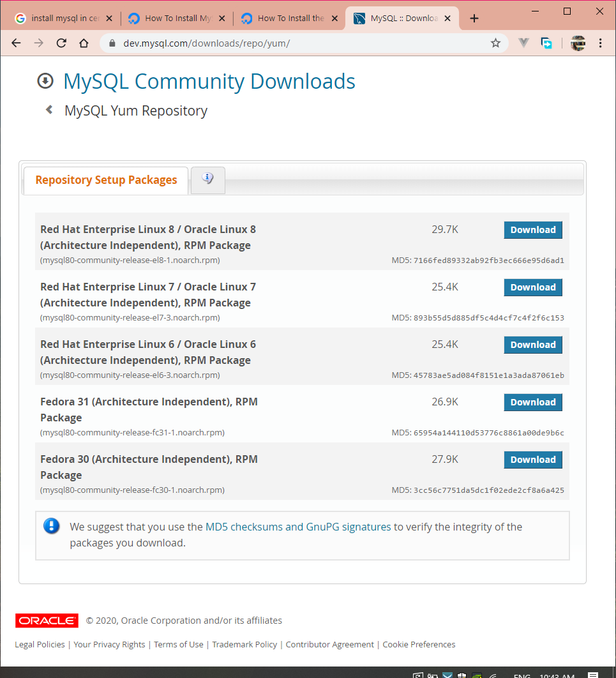Download the Red Hat Enterprise Linux 6 package
This screenshot has height=678, width=616.
533,345
